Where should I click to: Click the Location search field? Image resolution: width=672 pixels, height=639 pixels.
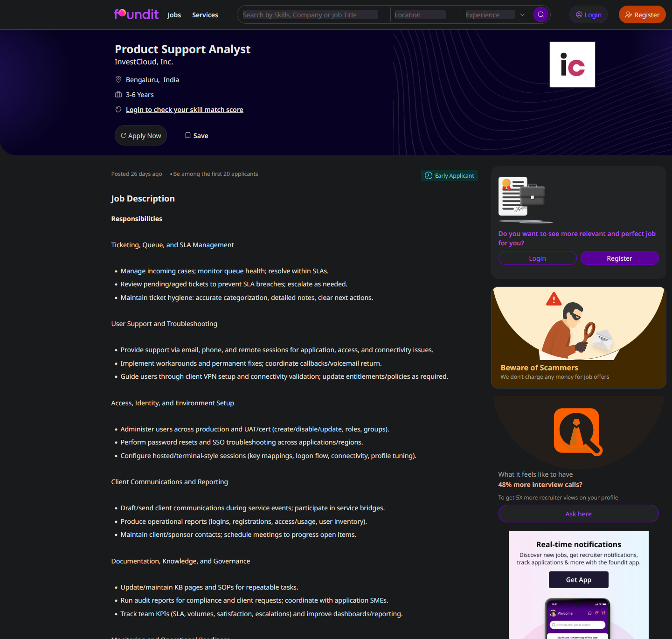(420, 15)
